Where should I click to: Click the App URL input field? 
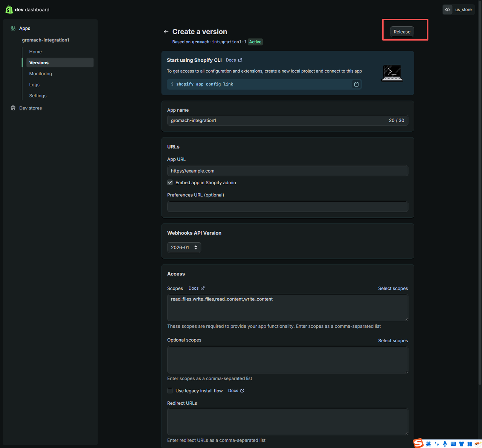pos(287,171)
